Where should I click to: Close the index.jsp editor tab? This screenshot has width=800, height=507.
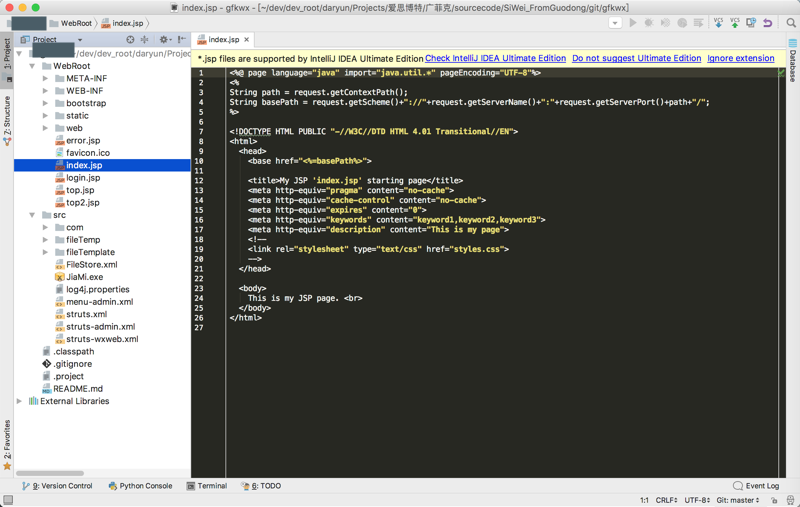tap(246, 39)
